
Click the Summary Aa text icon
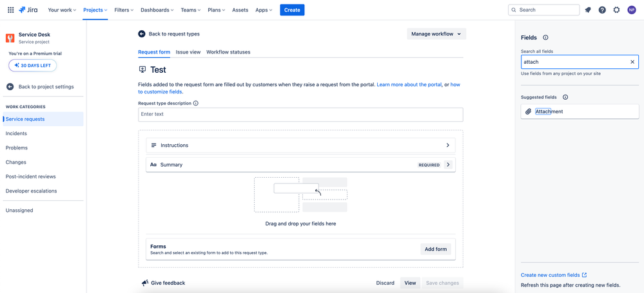point(153,165)
